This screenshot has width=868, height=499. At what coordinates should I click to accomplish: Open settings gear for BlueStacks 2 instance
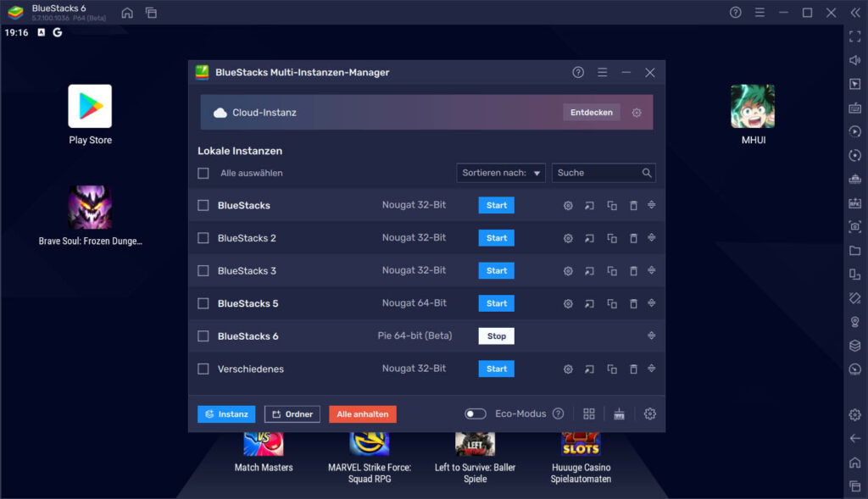568,238
